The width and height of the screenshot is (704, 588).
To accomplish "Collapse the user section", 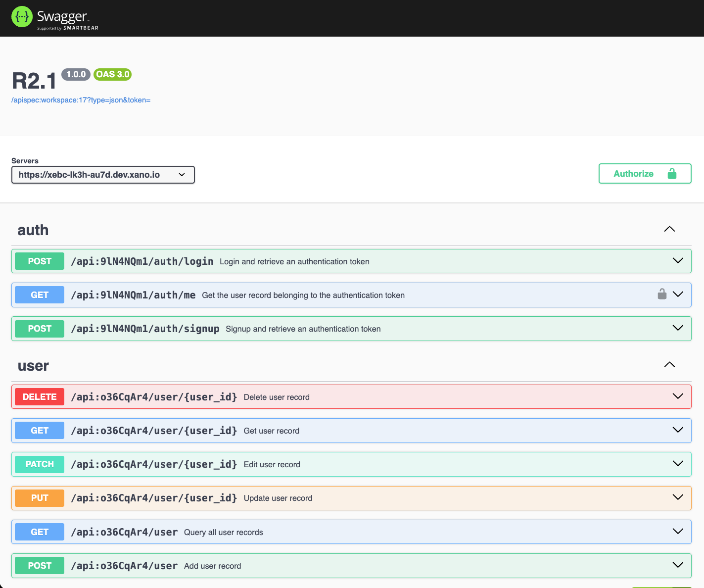I will (669, 365).
